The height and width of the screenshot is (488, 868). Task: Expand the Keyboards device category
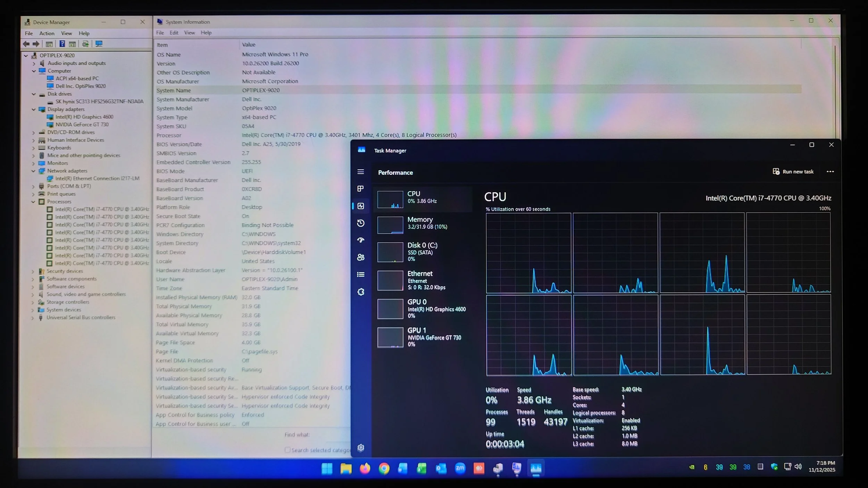click(34, 148)
